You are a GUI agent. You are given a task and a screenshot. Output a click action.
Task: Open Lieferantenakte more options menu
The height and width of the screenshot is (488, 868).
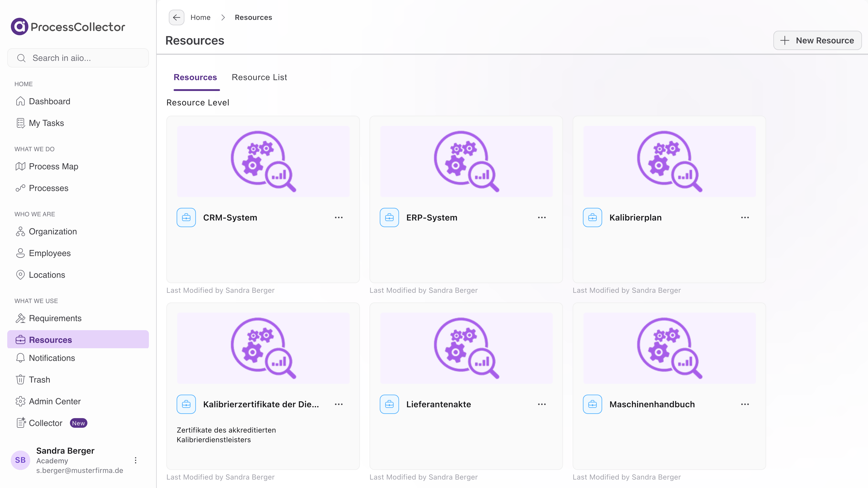click(542, 404)
